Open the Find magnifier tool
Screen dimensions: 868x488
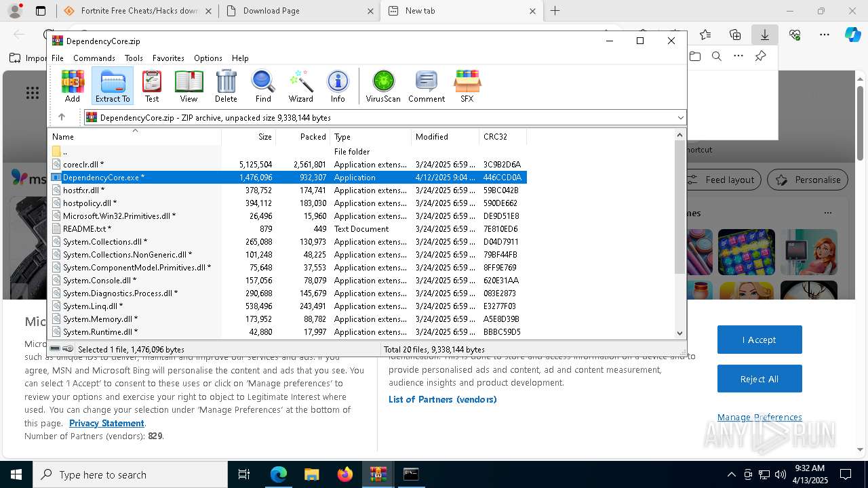[263, 86]
